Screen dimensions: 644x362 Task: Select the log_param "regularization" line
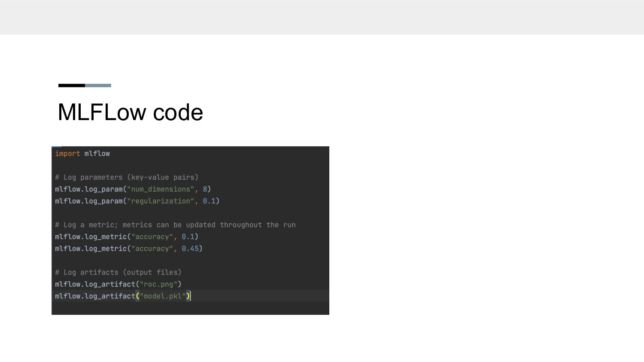(x=137, y=201)
